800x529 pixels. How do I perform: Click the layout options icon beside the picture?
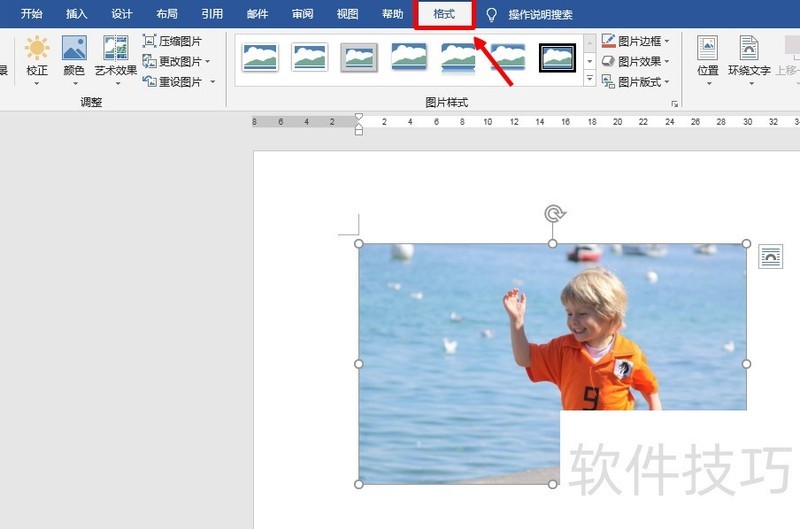770,257
